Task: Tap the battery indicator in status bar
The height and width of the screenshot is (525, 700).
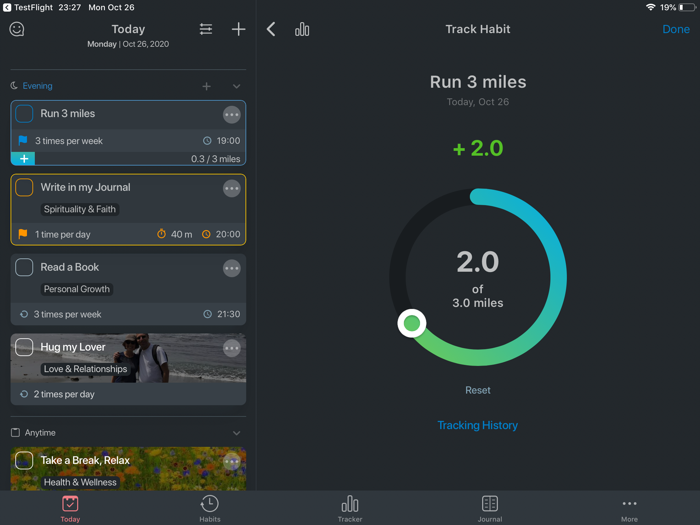Action: click(x=687, y=8)
